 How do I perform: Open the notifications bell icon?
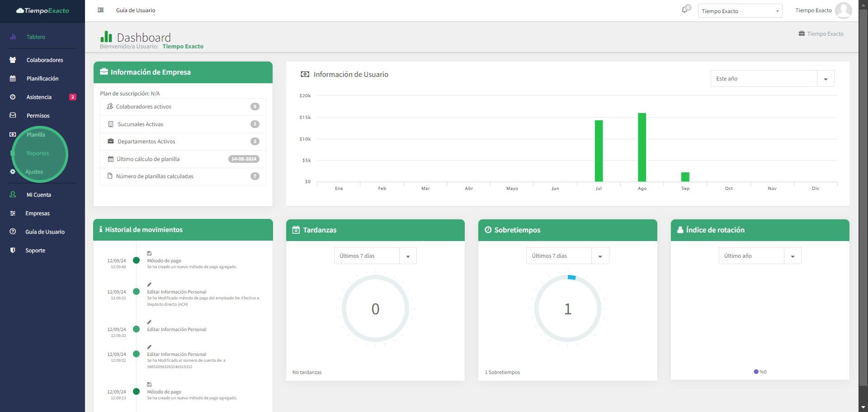(x=684, y=10)
